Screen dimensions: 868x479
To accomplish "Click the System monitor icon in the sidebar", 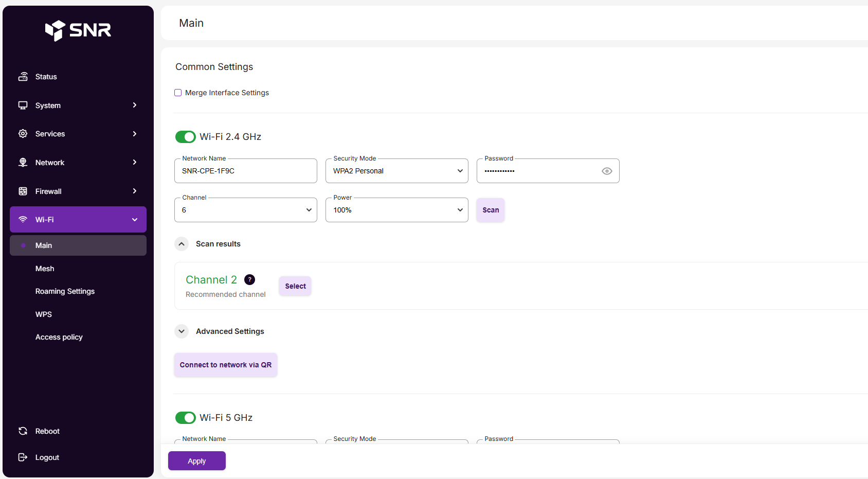I will click(x=23, y=105).
